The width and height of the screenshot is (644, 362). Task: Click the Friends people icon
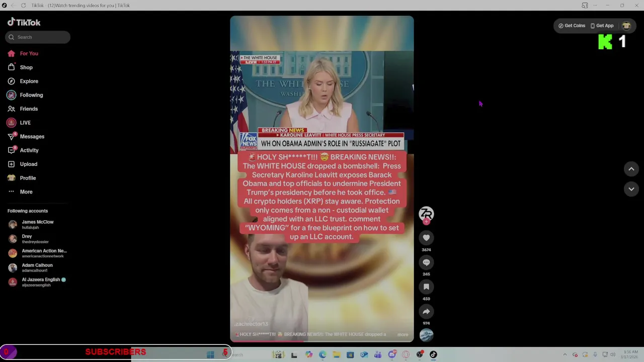pyautogui.click(x=11, y=109)
